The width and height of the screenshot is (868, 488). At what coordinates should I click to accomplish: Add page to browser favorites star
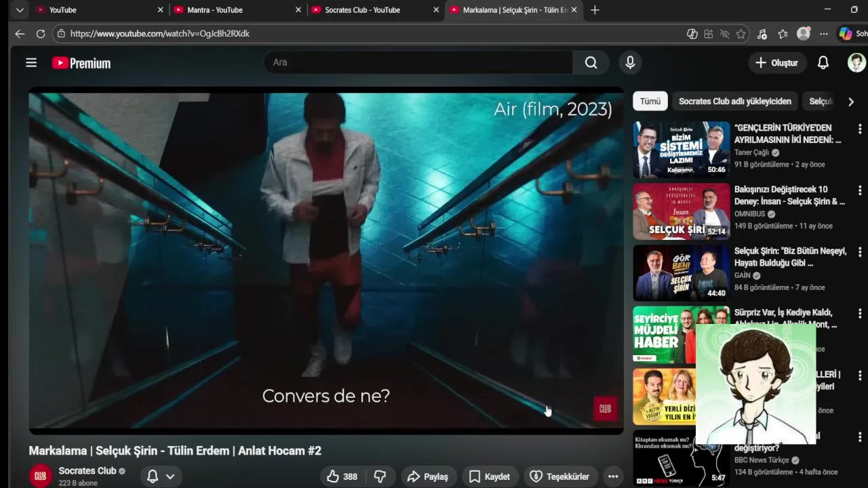(x=741, y=33)
